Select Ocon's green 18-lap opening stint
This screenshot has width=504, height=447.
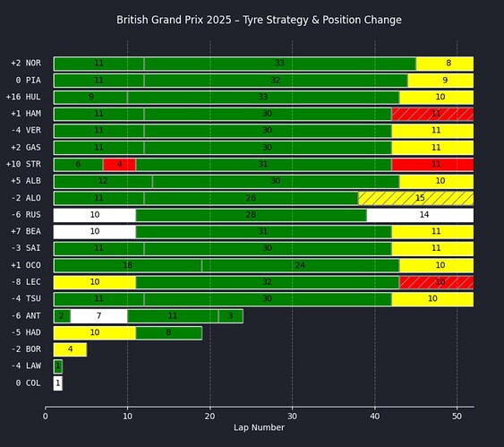(x=128, y=265)
